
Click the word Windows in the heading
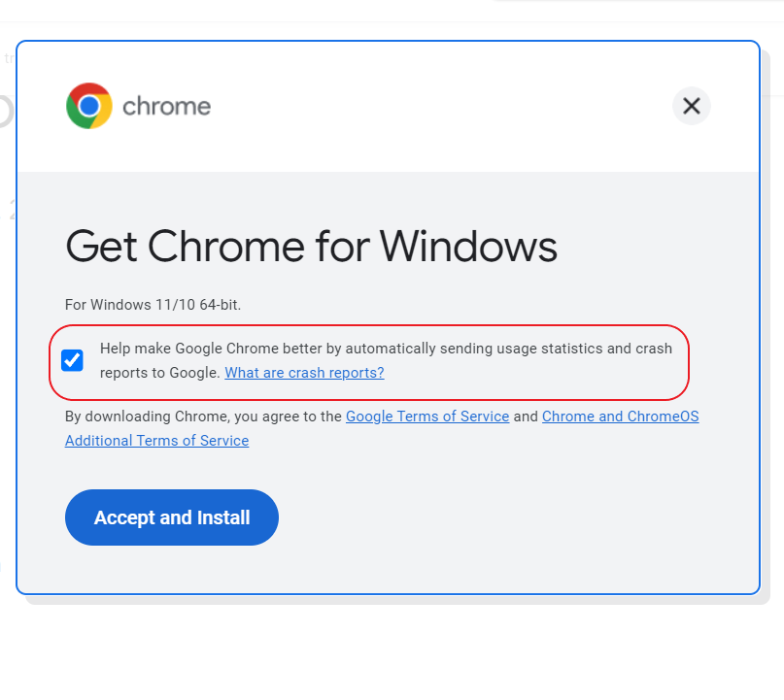click(x=468, y=246)
